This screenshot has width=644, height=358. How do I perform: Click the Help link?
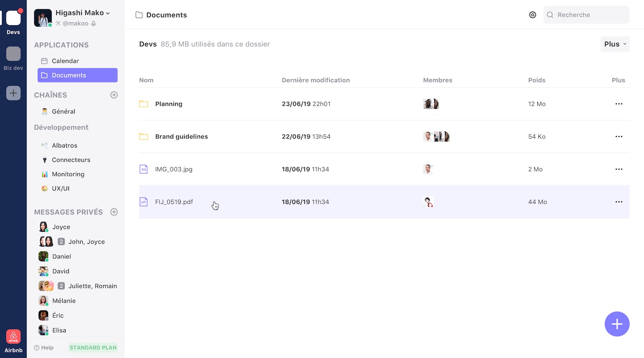click(44, 348)
